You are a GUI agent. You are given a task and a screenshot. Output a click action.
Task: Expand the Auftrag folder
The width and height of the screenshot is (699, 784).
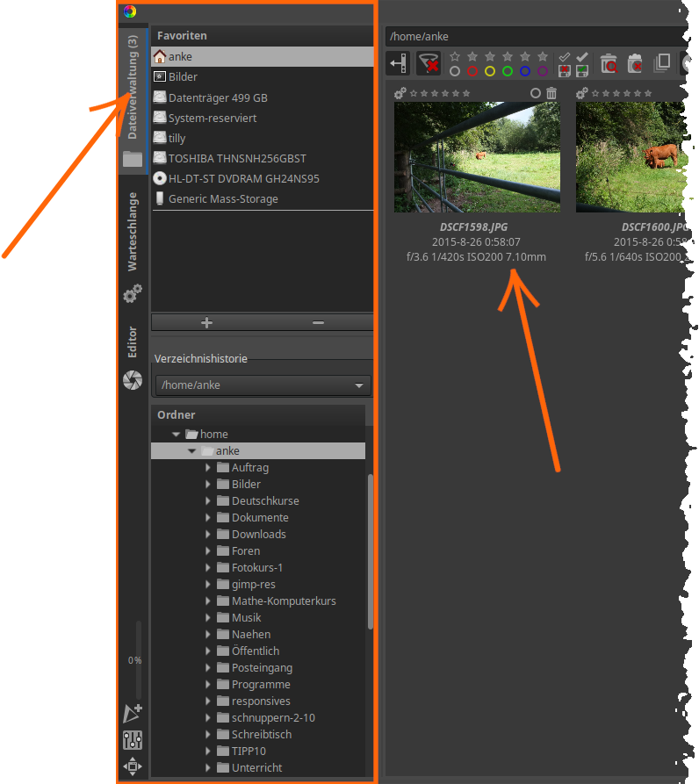tap(208, 468)
